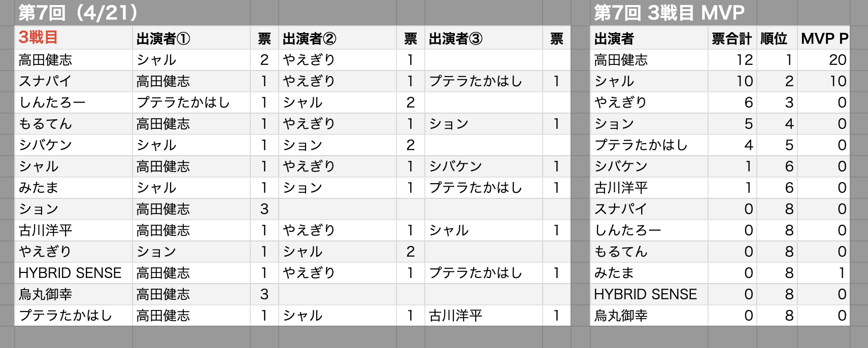Click みたま's MVP P value 1
Viewport: 868px width, 348px height.
[824, 273]
